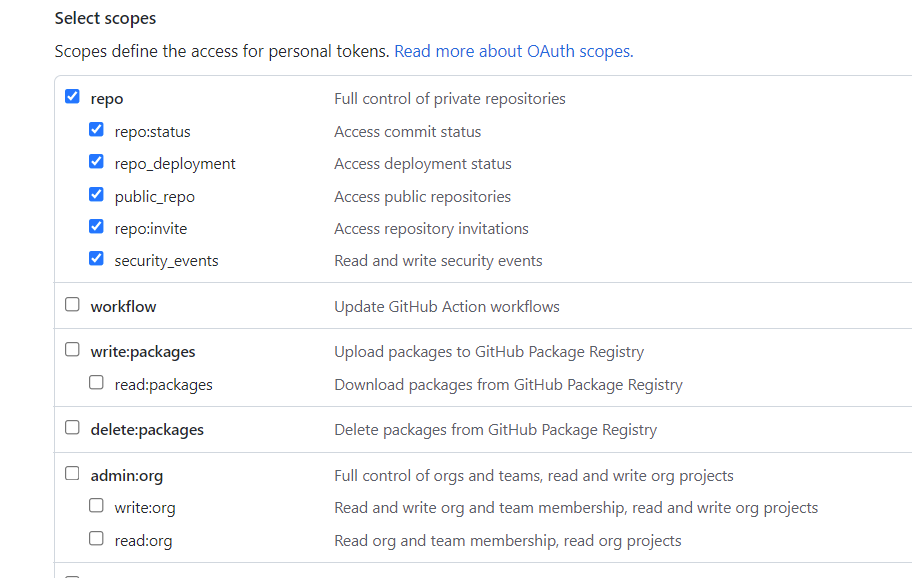This screenshot has width=912, height=578.
Task: Open the OAuth scopes documentation link
Action: click(513, 50)
